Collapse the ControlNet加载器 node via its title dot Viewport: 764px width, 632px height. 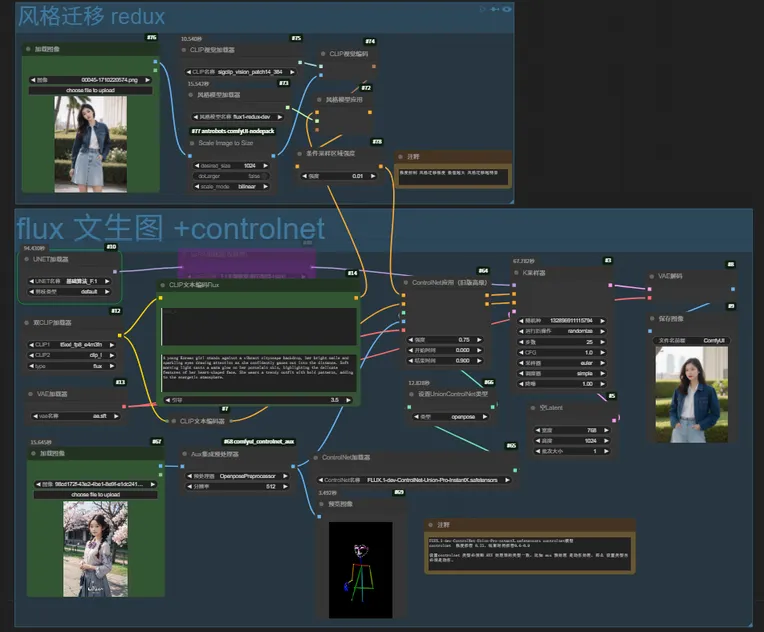click(317, 457)
